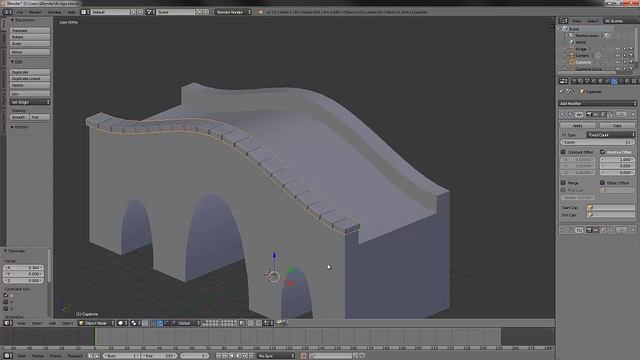Viewport: 640px width, 360px height.
Task: Open the Scene selector field
Action: click(x=176, y=12)
